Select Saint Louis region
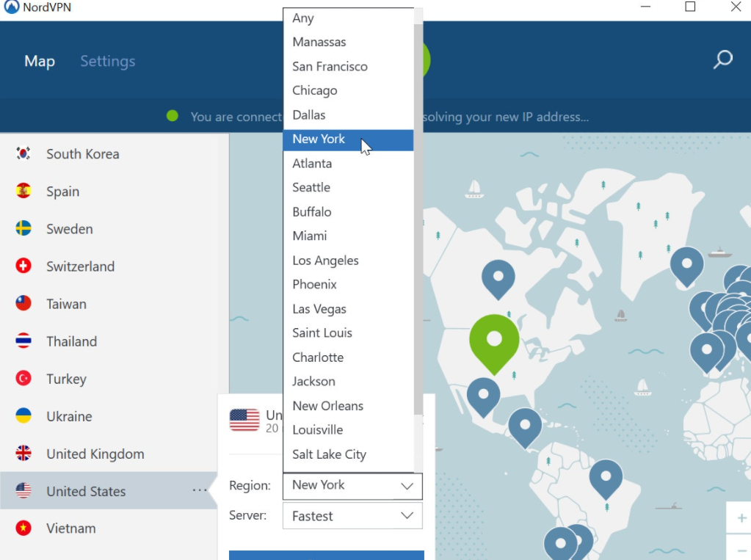The width and height of the screenshot is (751, 560). tap(348, 333)
